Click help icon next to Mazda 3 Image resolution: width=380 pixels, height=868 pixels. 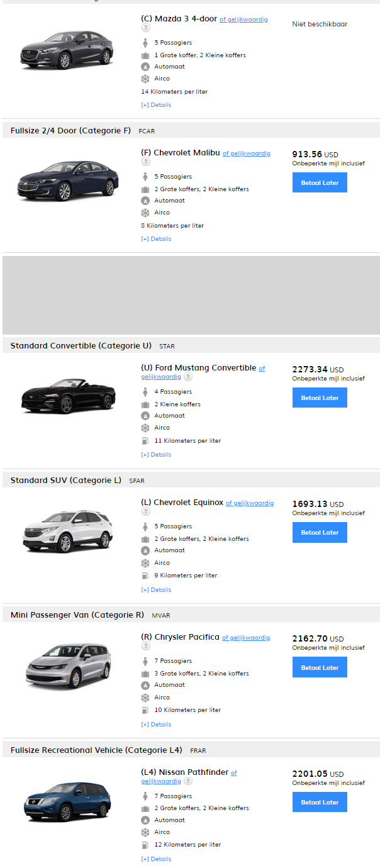coord(145,28)
